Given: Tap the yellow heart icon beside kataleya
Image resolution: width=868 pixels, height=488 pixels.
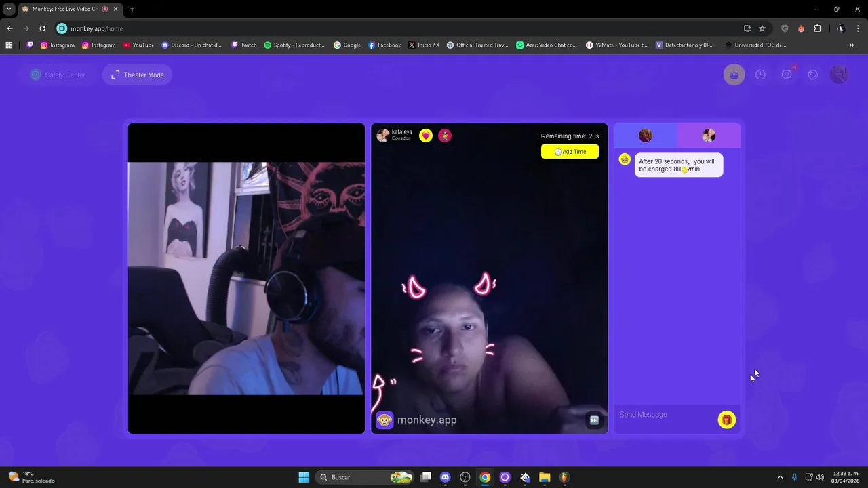Looking at the screenshot, I should click(426, 136).
